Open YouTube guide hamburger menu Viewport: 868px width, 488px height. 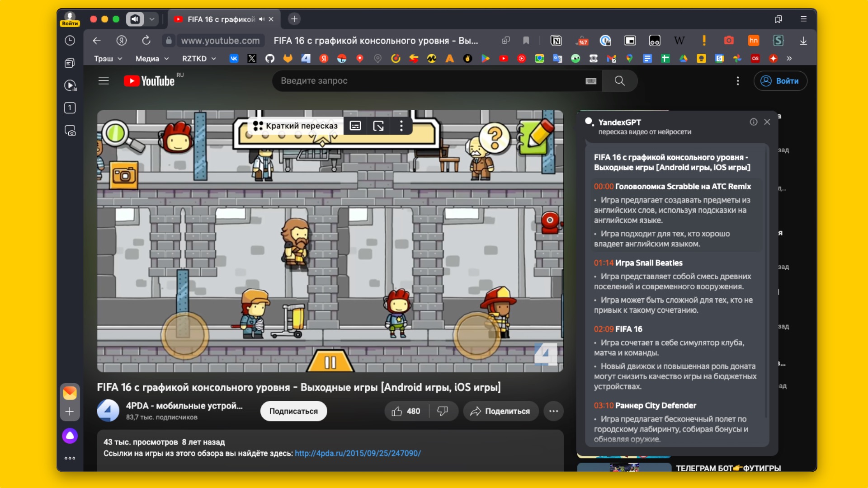(104, 81)
